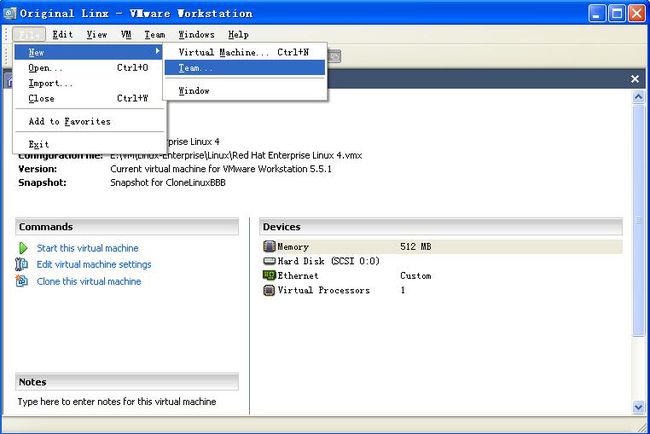Click the configuration file path text
The image size is (650, 434).
click(236, 155)
